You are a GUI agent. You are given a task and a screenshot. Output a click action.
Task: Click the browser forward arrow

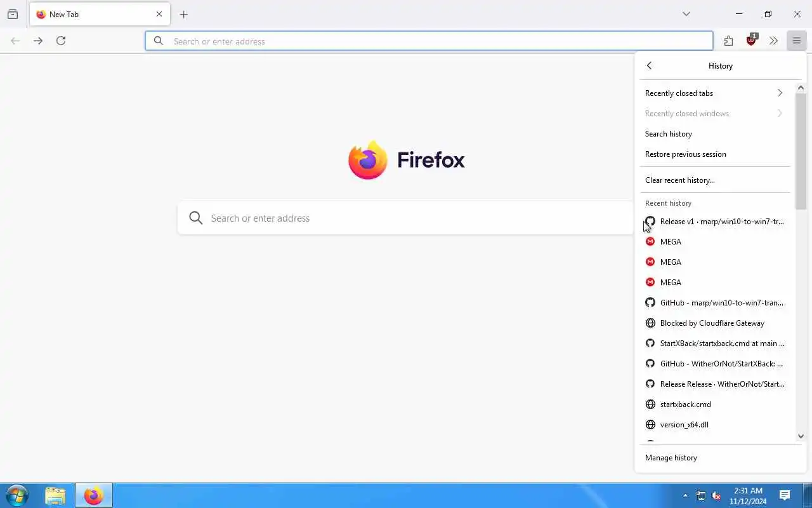[x=38, y=41]
